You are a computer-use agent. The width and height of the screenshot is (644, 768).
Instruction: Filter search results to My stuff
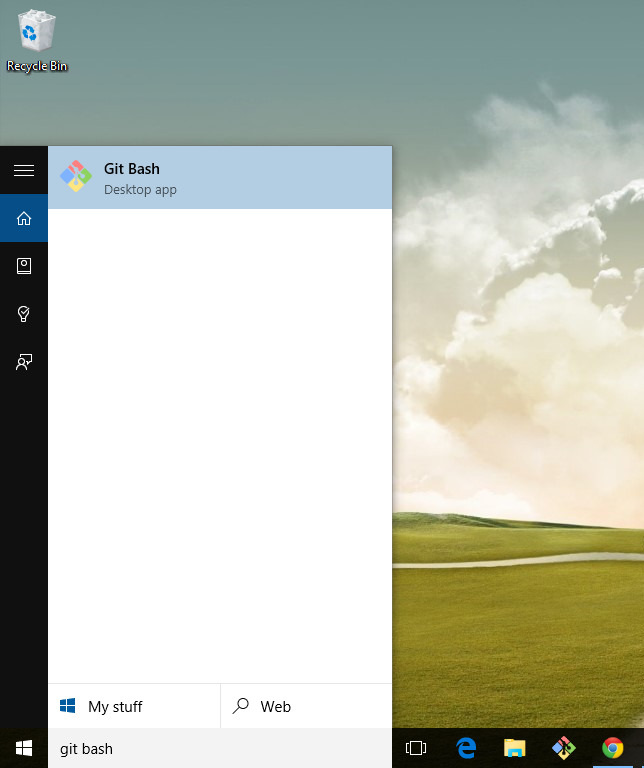(x=134, y=706)
